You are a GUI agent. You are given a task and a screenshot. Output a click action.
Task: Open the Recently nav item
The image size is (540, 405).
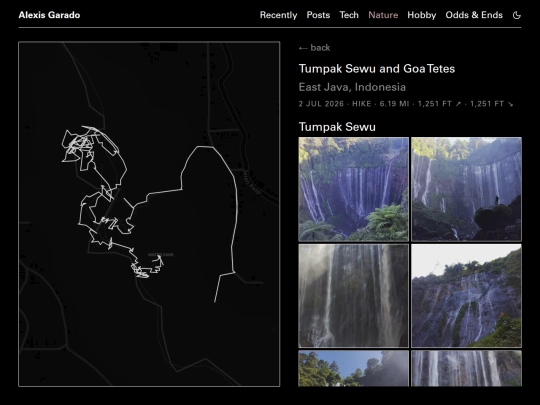click(278, 15)
